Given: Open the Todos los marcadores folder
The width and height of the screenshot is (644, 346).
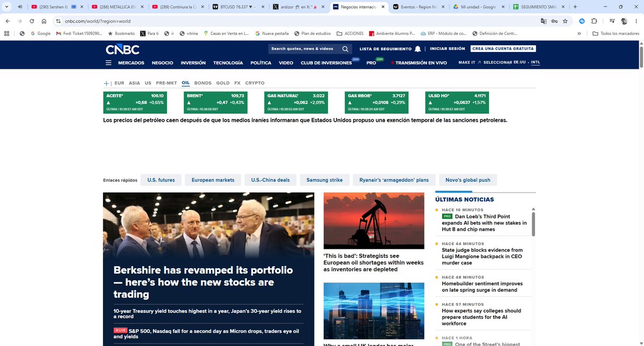Looking at the screenshot, I should pyautogui.click(x=616, y=33).
